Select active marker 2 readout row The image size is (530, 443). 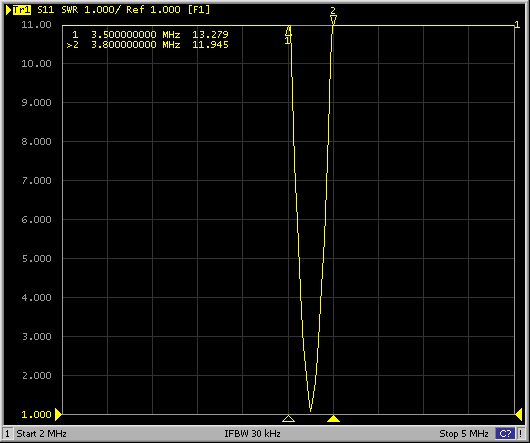tap(148, 45)
